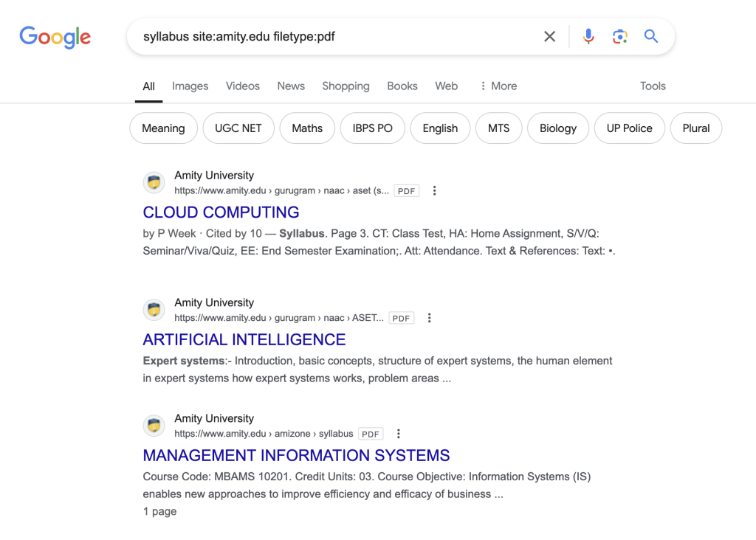Click Amity University name above Management Information Systems
This screenshot has width=756, height=540.
pyautogui.click(x=214, y=418)
